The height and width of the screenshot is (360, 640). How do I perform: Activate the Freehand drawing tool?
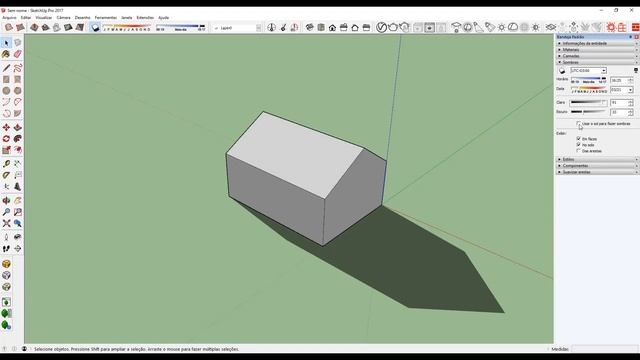point(18,68)
